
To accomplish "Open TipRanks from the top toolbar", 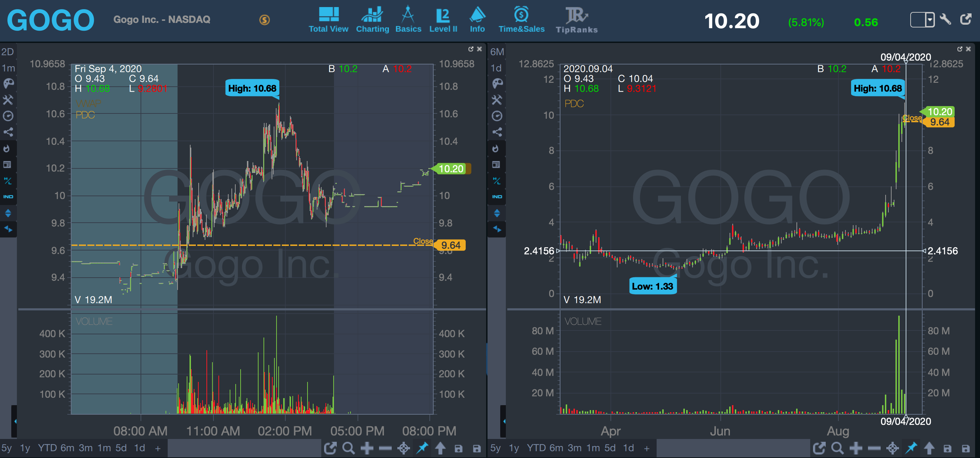I will click(x=576, y=20).
